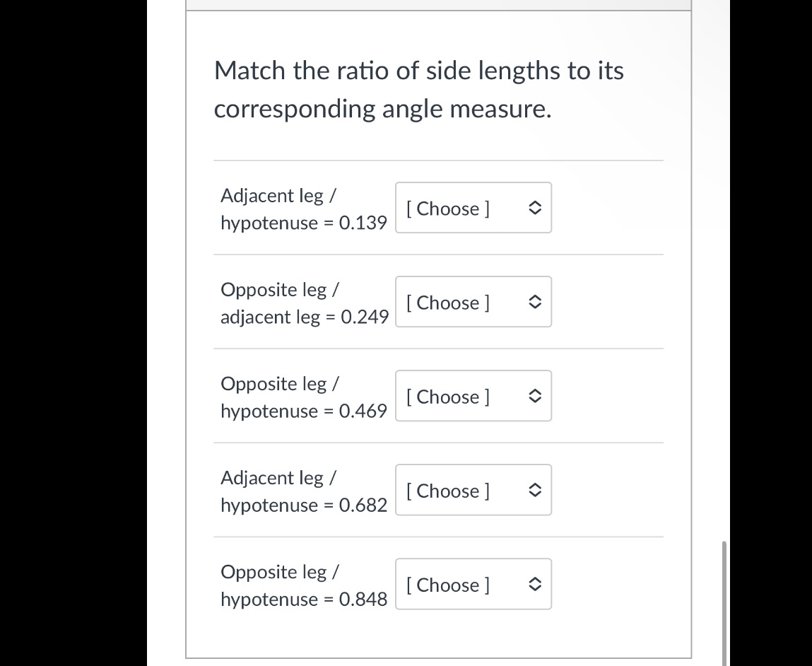Click the arrow icon beside the 0.682 ratio

point(535,491)
